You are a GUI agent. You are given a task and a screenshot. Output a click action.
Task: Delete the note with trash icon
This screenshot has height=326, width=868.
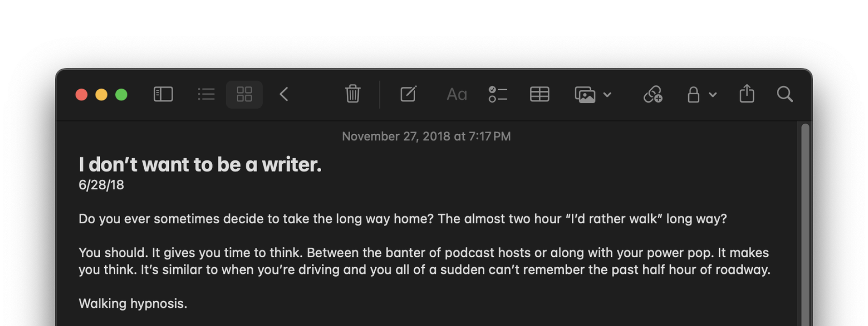pyautogui.click(x=353, y=94)
